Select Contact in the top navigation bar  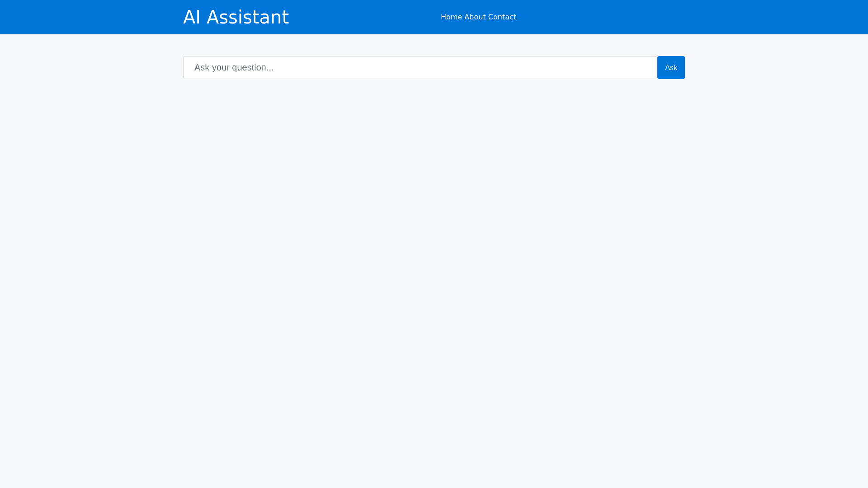[502, 17]
